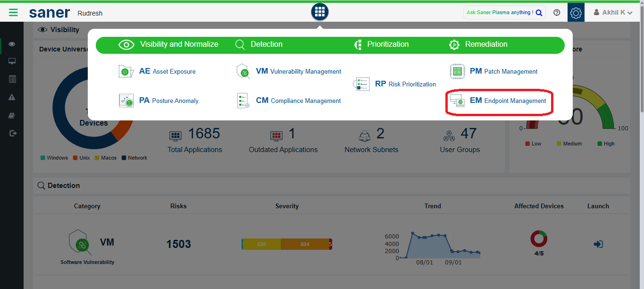Click the Outdated Applications icon
The height and width of the screenshot is (289, 644).
pyautogui.click(x=276, y=136)
